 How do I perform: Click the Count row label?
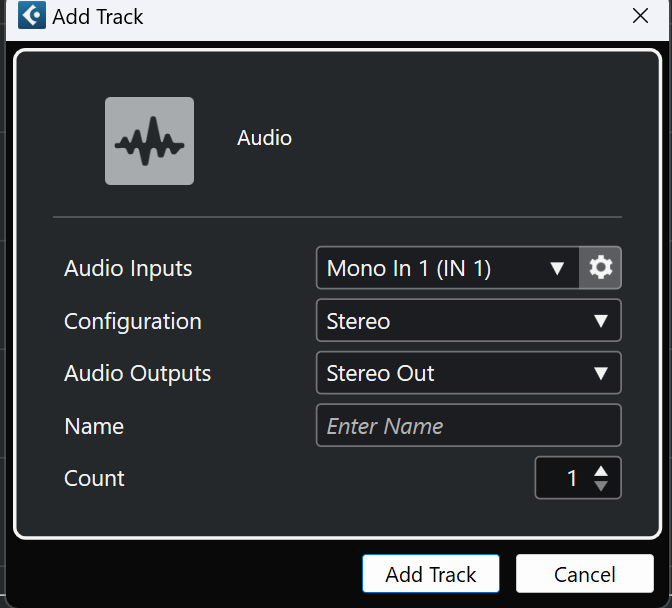coord(94,478)
